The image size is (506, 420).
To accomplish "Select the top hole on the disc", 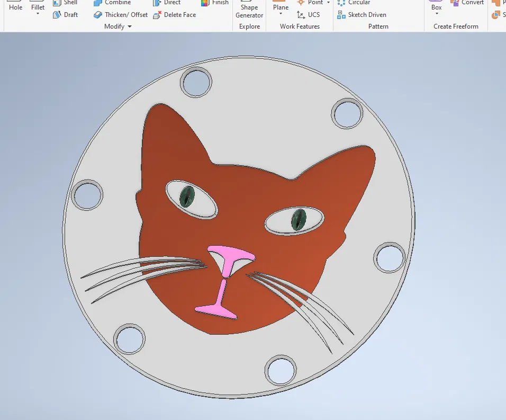I will [x=196, y=82].
